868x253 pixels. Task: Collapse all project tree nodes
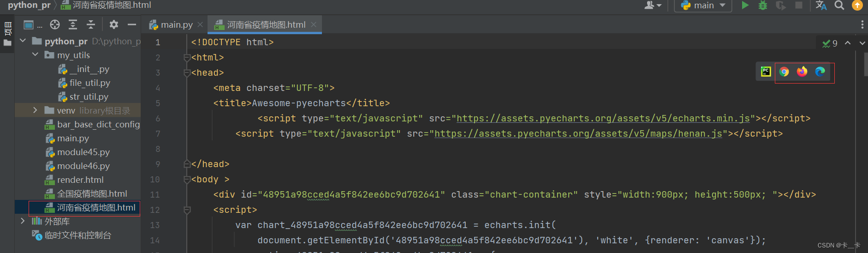(91, 24)
